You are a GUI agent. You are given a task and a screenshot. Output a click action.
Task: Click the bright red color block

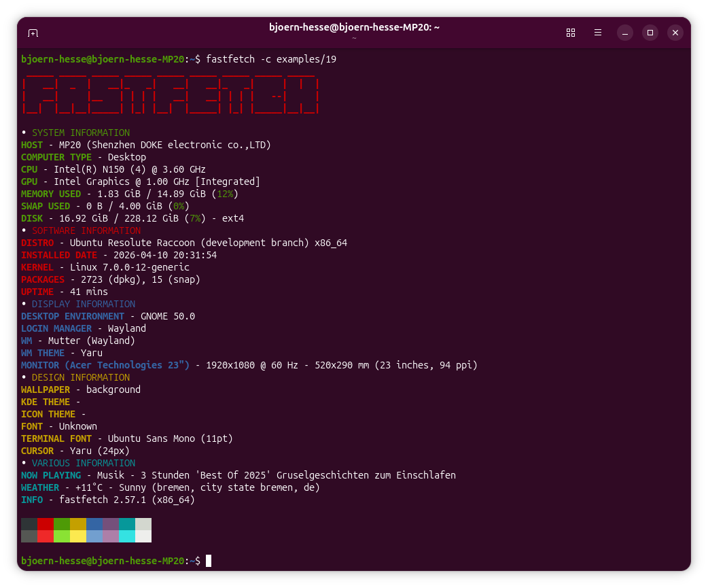[x=46, y=536]
